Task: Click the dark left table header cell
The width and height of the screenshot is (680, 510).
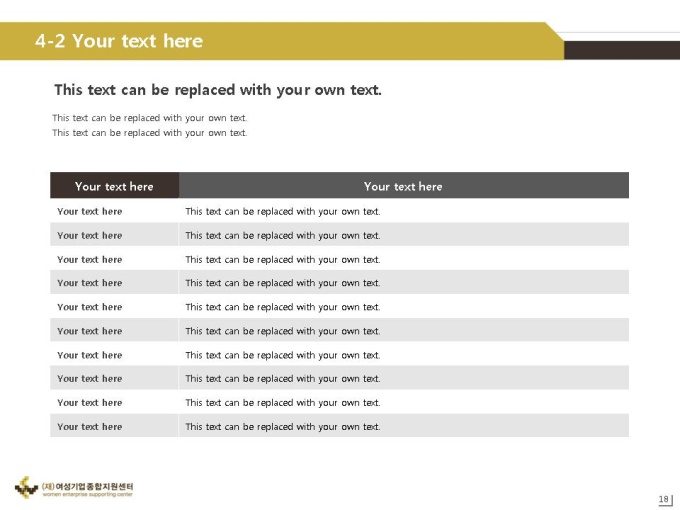Action: click(114, 186)
